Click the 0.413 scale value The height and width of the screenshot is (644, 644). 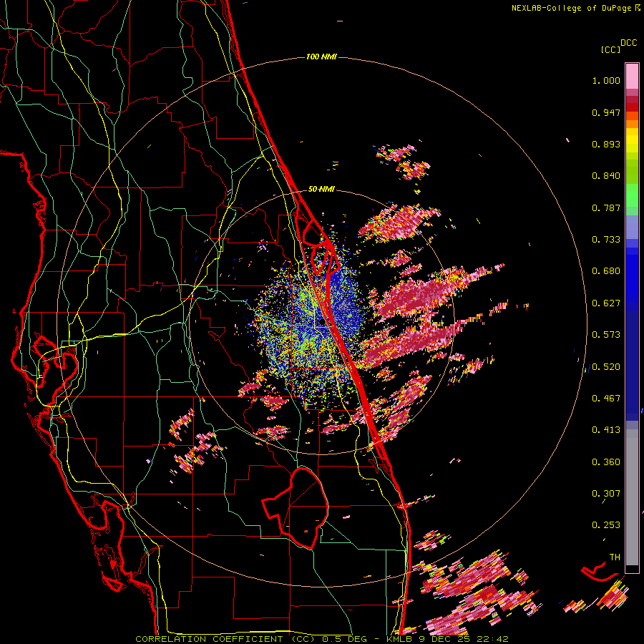tap(606, 430)
